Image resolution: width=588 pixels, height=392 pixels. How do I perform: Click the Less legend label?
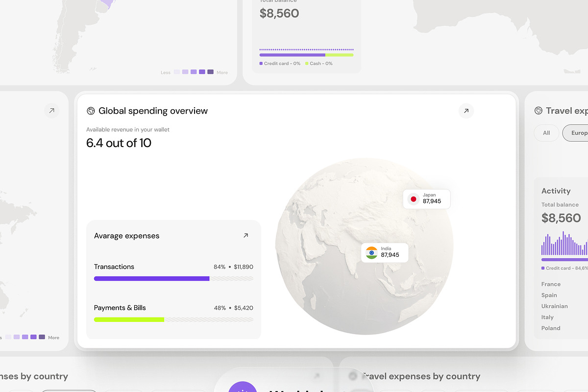[x=166, y=73]
